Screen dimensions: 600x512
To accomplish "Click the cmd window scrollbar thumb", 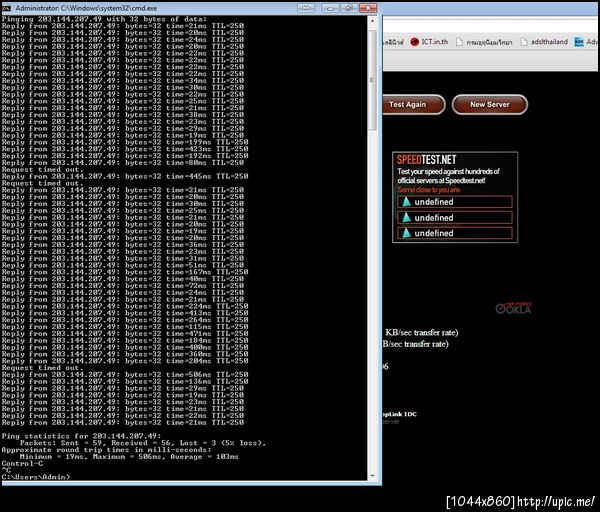I will tap(373, 80).
